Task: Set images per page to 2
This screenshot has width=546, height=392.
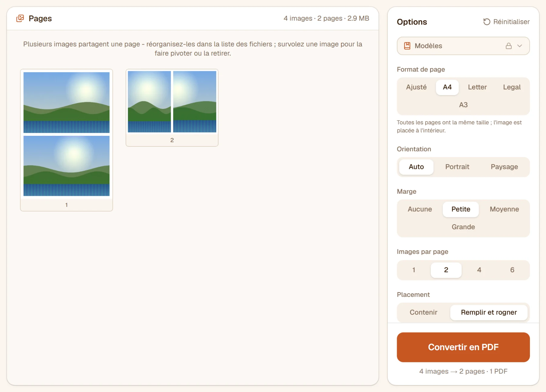Action: (446, 270)
